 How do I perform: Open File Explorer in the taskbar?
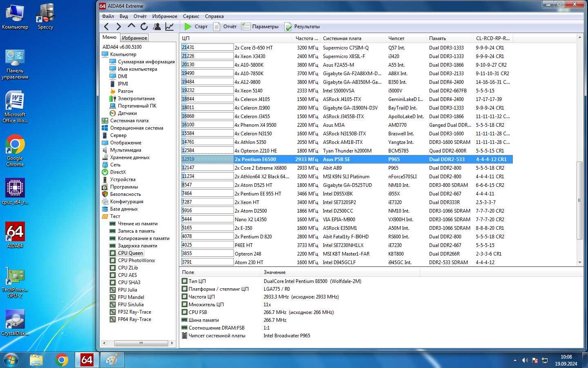36,360
